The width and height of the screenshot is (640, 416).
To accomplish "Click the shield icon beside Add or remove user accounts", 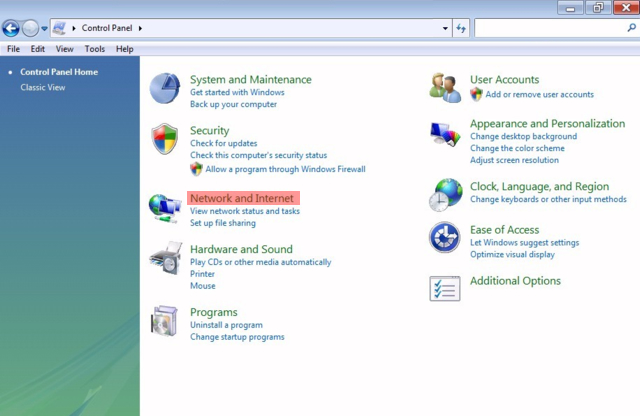I will (476, 94).
